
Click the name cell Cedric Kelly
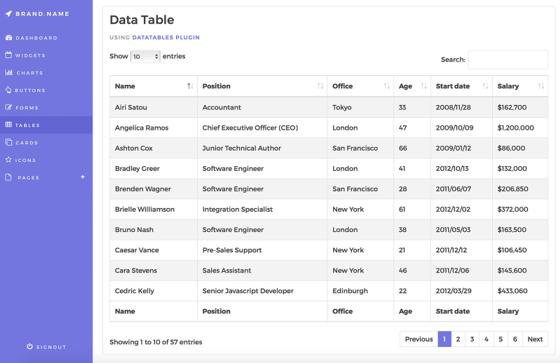click(x=154, y=290)
